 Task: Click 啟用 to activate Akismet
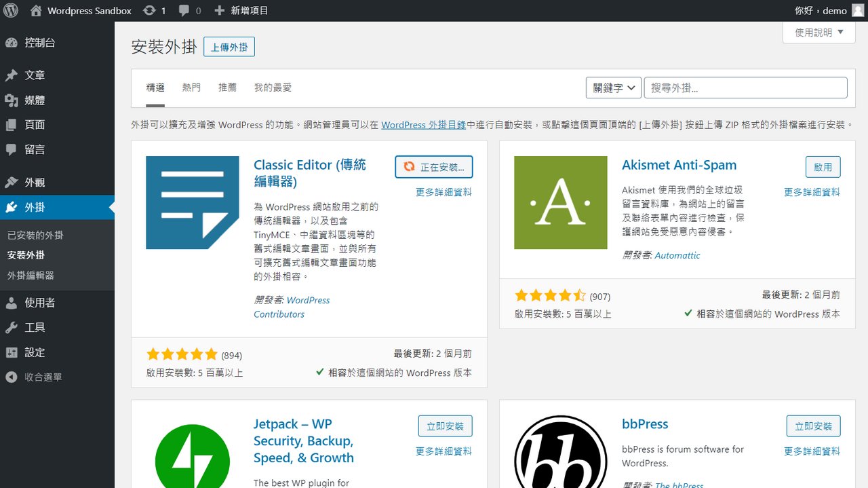pos(823,167)
